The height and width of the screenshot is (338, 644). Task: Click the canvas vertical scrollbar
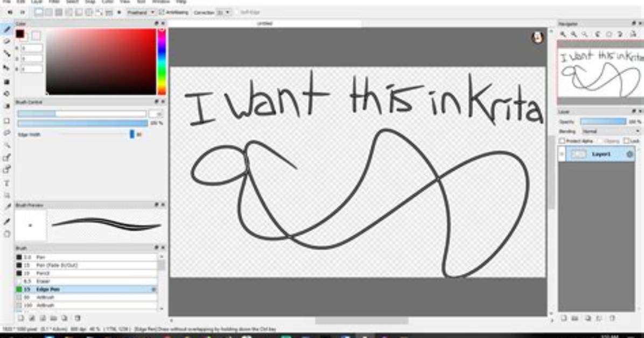pos(551,172)
